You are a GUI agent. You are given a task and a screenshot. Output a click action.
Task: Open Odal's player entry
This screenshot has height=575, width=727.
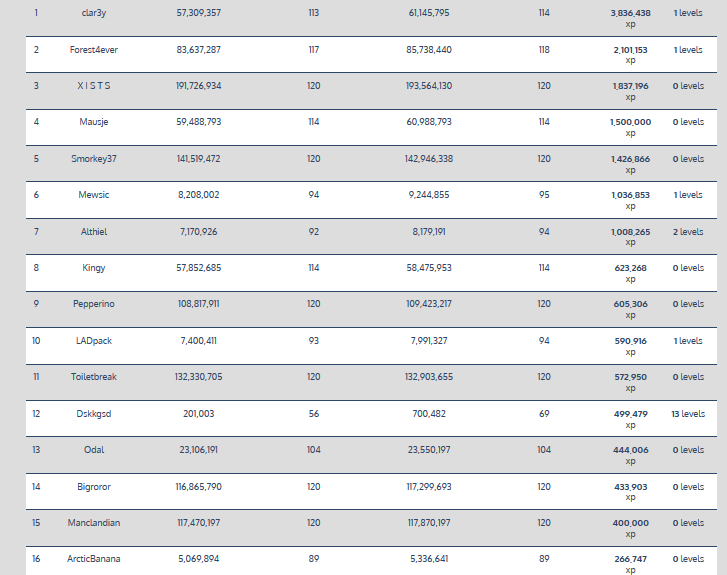(94, 450)
